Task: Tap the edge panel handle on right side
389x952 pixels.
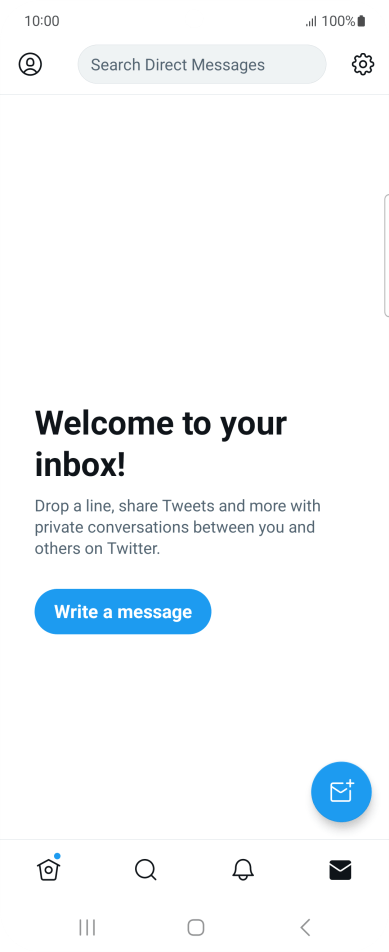Action: tap(386, 256)
